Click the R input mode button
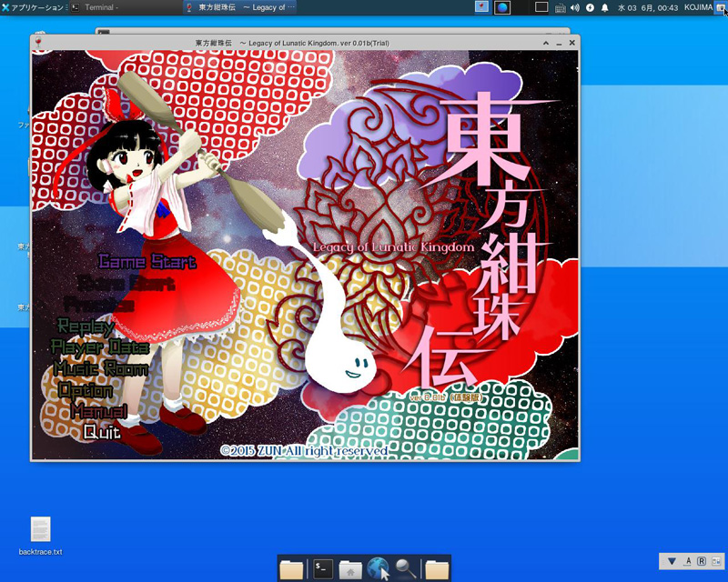The width and height of the screenshot is (728, 582). coord(702,561)
